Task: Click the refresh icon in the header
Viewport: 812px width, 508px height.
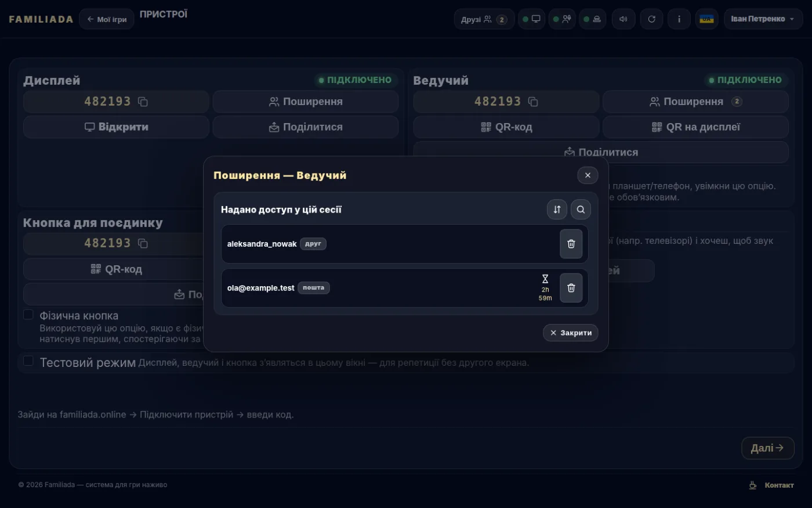Action: pyautogui.click(x=651, y=19)
